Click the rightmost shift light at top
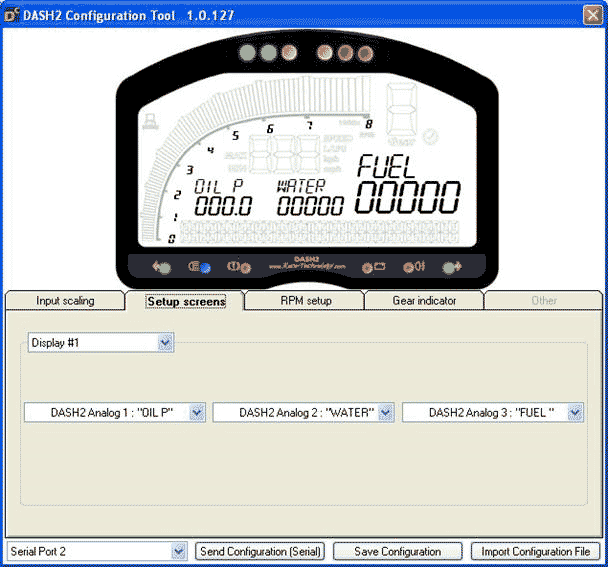The width and height of the screenshot is (608, 567). (x=361, y=53)
